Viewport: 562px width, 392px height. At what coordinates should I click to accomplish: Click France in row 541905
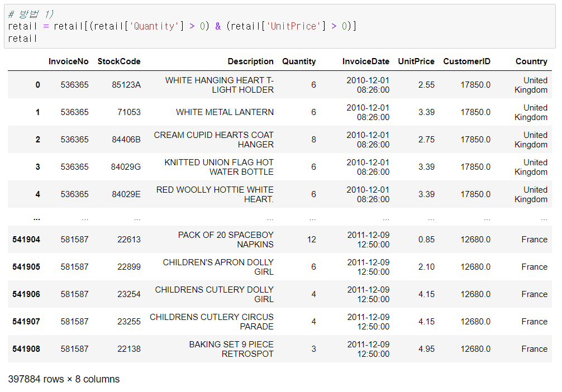[x=535, y=267]
